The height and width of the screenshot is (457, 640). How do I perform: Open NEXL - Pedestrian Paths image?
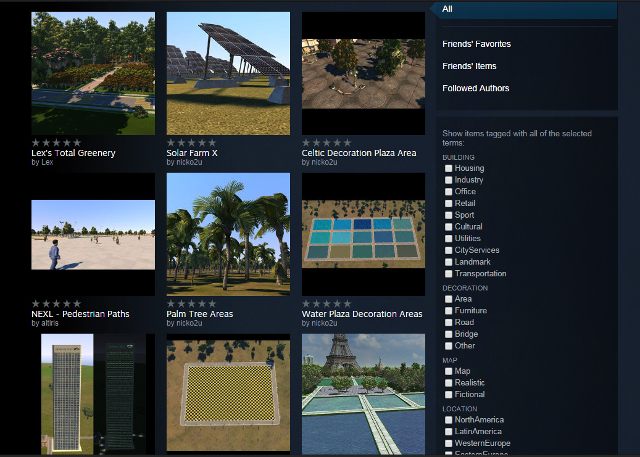[93, 234]
